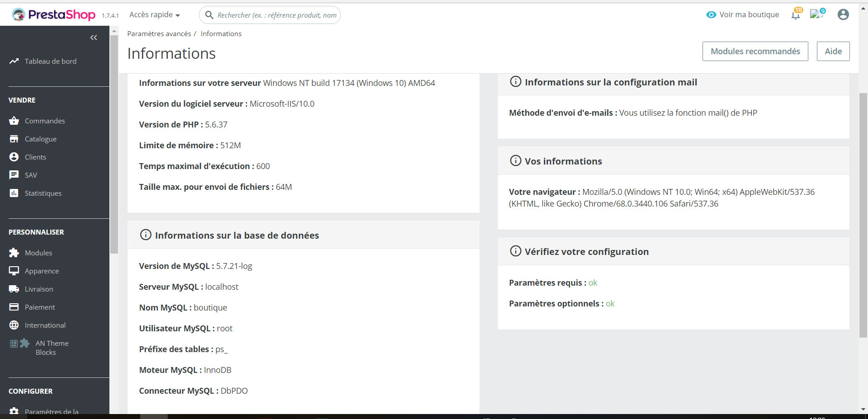Viewport: 868px width, 419px height.
Task: Collapse the sidebar with double chevron
Action: 94,38
